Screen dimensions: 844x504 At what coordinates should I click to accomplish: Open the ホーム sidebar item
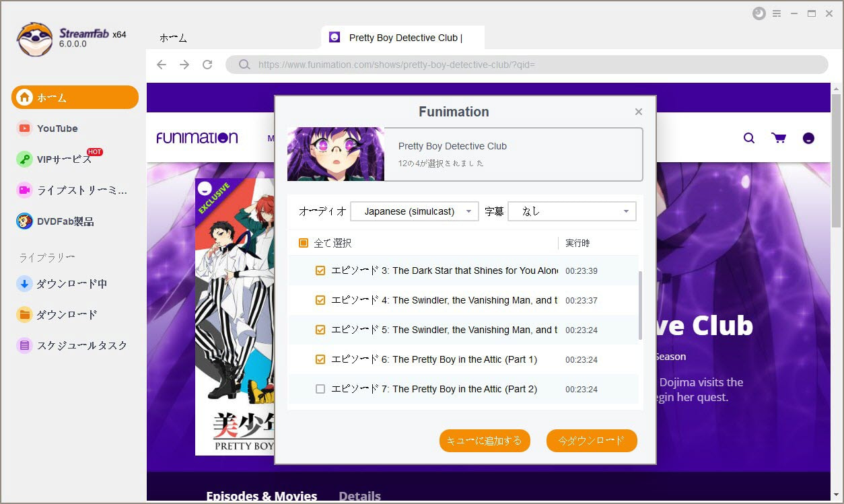coord(75,98)
